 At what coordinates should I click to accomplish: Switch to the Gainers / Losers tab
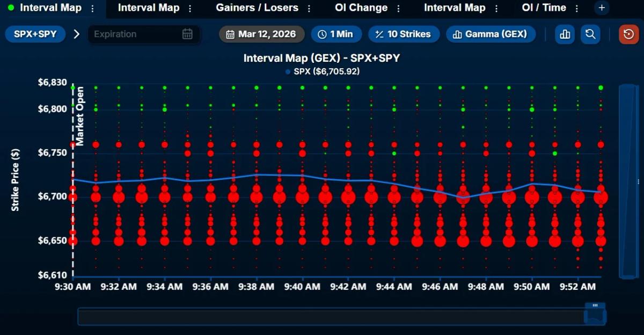257,8
